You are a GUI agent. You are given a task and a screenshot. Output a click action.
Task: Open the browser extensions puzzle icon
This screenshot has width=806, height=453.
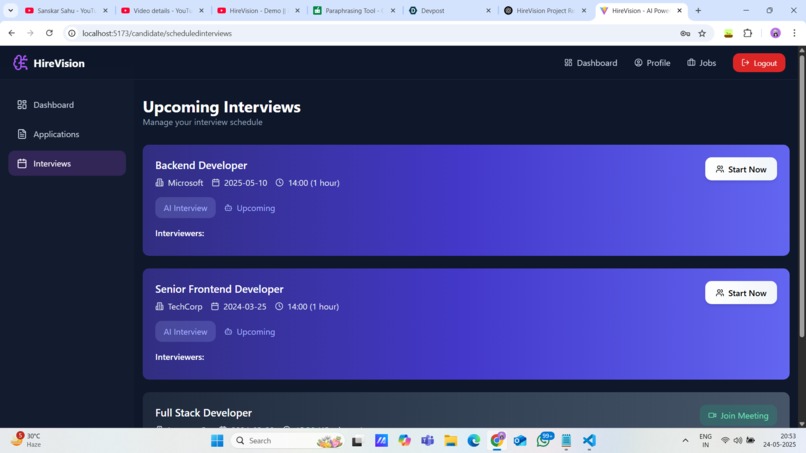click(748, 33)
